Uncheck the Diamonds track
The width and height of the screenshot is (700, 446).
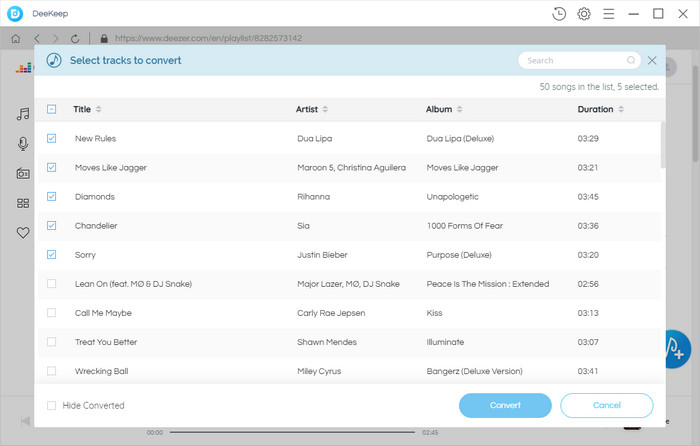(51, 196)
